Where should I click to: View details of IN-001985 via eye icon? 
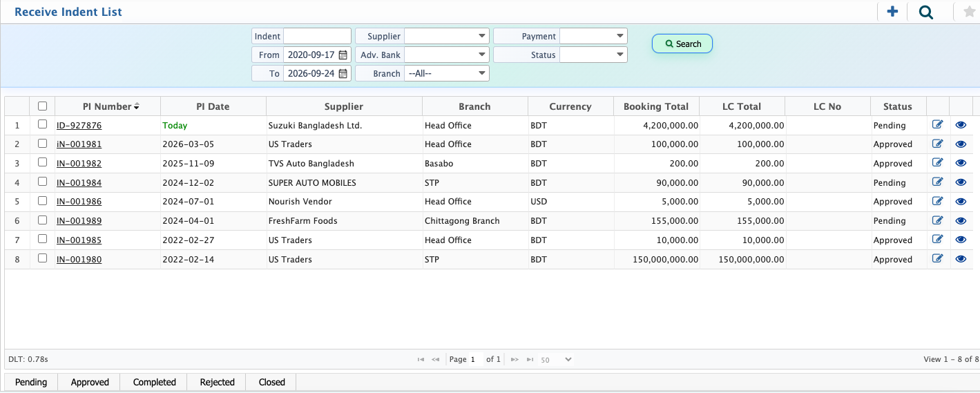click(961, 240)
